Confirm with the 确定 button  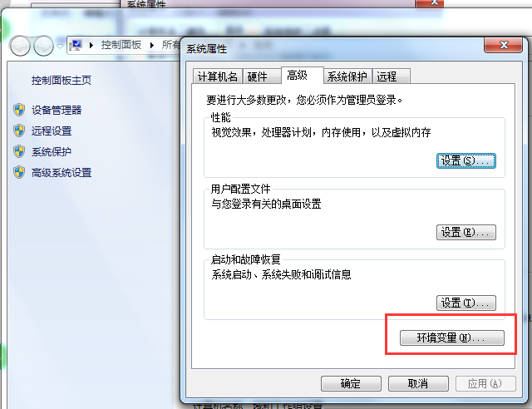point(351,383)
